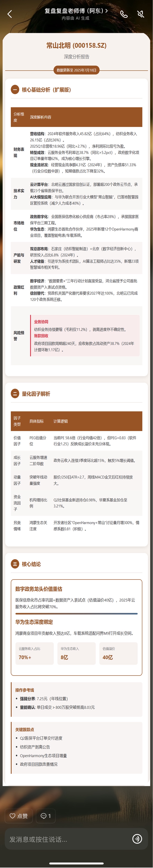Select the 动量因子 row
Image resolution: width=153 pixels, height=868 pixels.
76,480
